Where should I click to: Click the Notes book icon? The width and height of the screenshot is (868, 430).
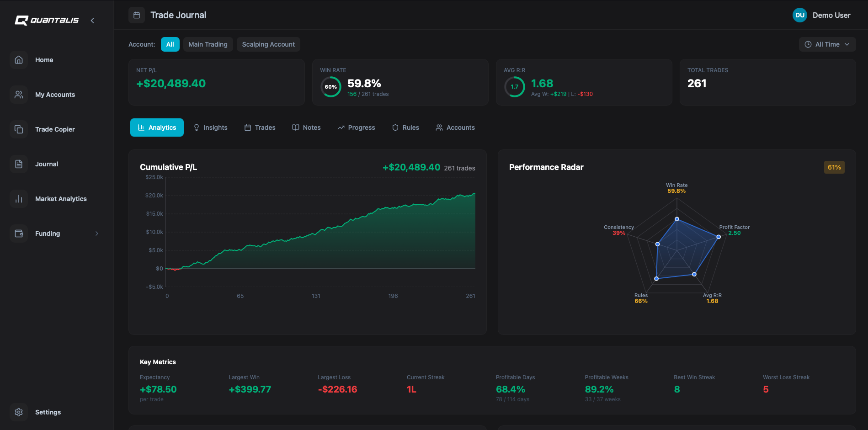tap(296, 127)
